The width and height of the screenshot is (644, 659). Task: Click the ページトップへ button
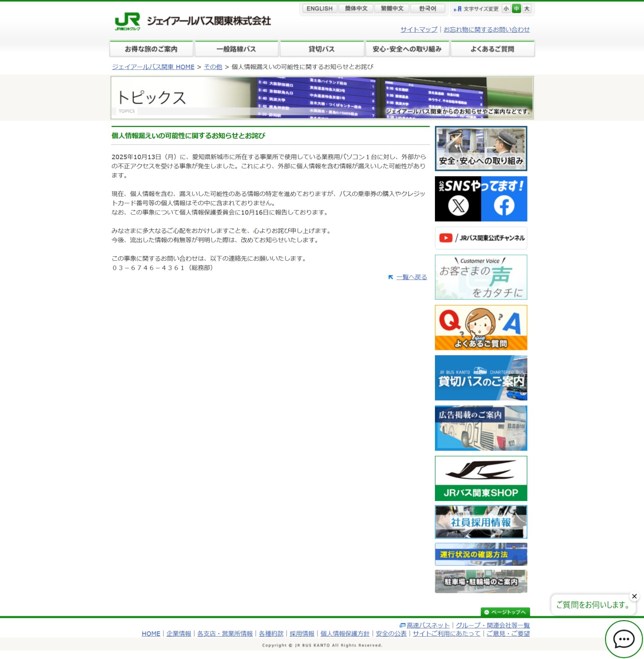pos(505,612)
